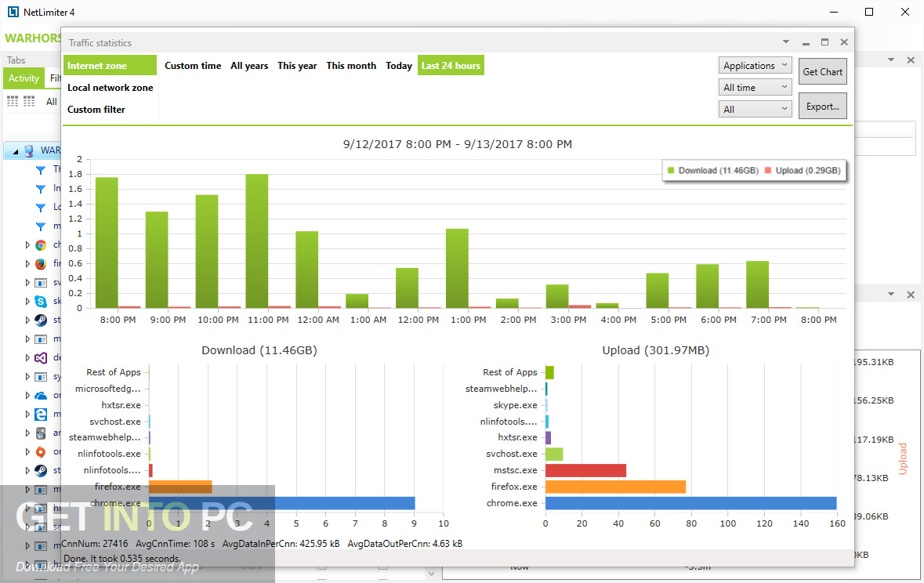This screenshot has height=583, width=924.
Task: Click the 1:00 PM download bar
Action: pos(457,268)
